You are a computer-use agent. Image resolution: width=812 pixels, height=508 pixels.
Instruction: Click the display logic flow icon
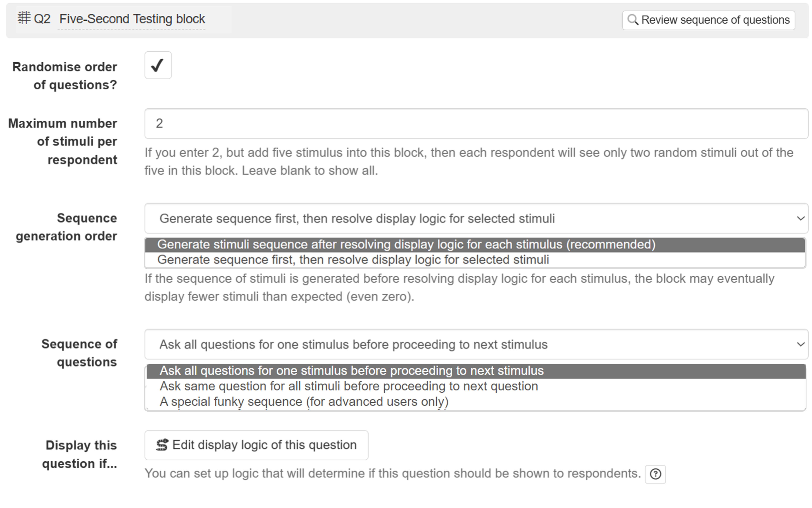click(162, 445)
